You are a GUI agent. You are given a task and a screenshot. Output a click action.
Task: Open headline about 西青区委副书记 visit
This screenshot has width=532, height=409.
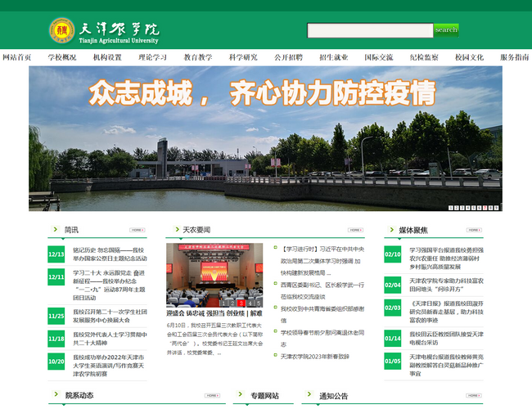click(322, 291)
